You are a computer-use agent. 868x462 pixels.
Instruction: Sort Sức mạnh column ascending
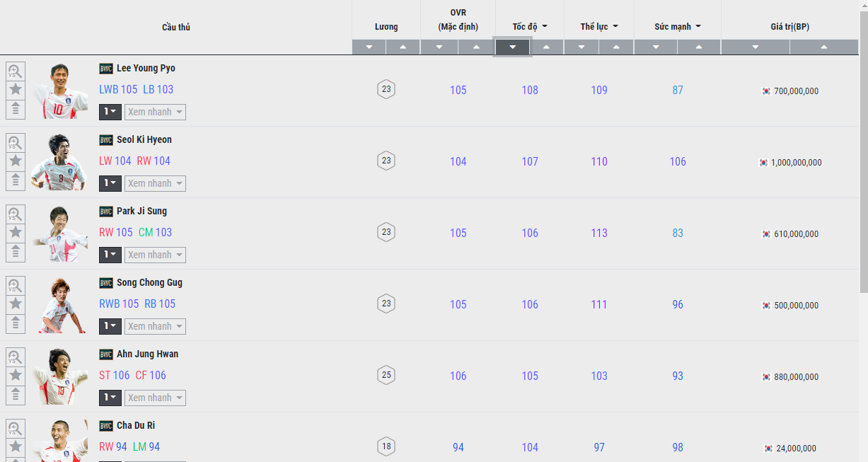click(699, 47)
